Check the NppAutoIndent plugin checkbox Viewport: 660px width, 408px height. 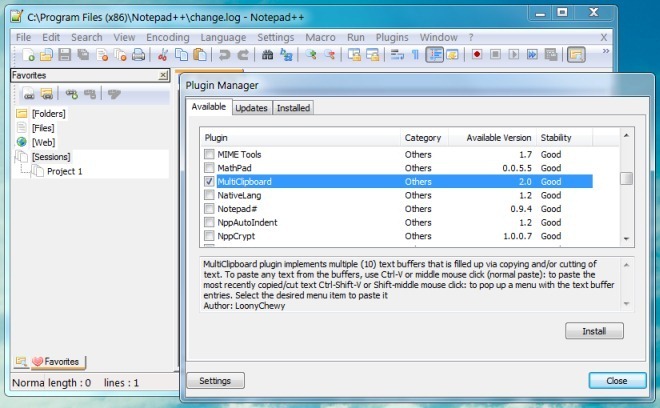[209, 222]
